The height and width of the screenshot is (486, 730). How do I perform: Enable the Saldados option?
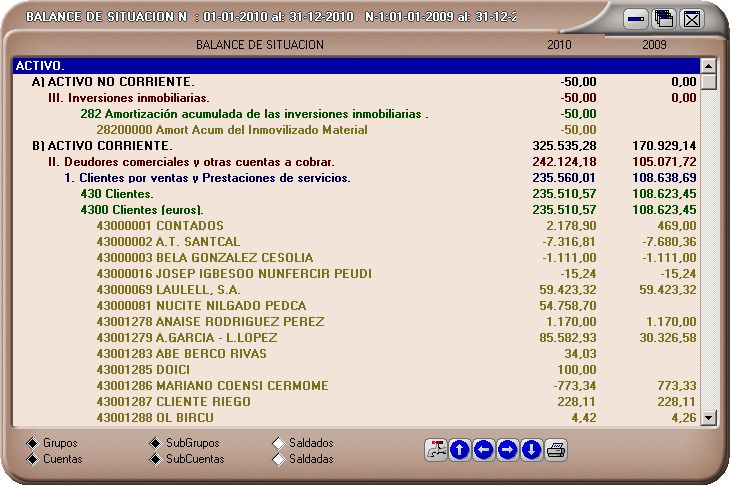278,443
